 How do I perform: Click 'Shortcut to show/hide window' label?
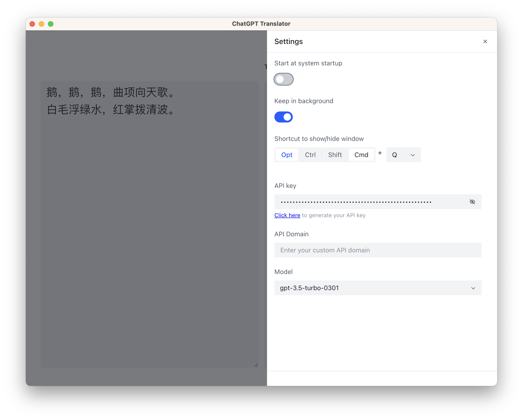pos(319,139)
